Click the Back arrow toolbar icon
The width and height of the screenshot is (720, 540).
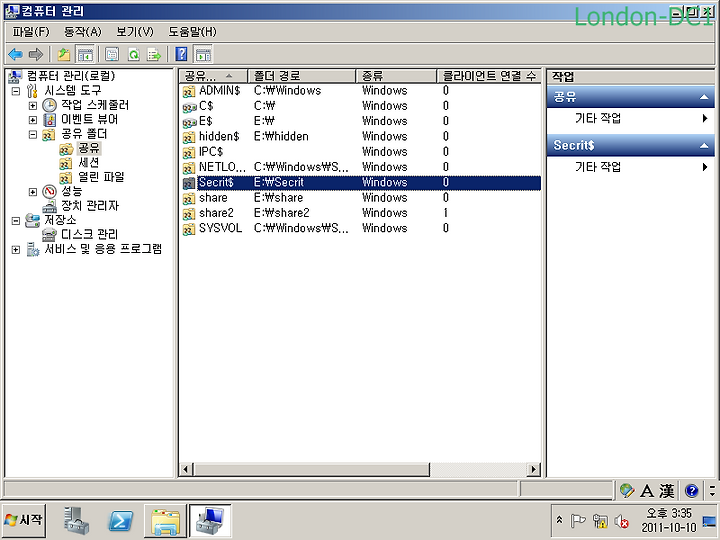click(15, 55)
